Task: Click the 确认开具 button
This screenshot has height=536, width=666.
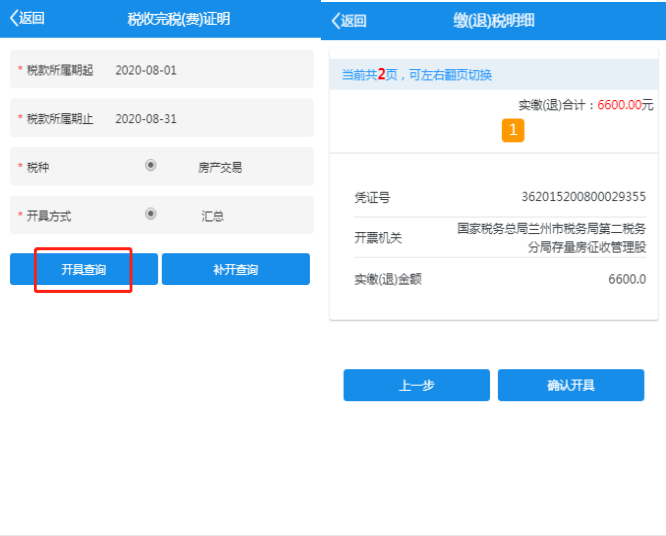Action: (571, 385)
